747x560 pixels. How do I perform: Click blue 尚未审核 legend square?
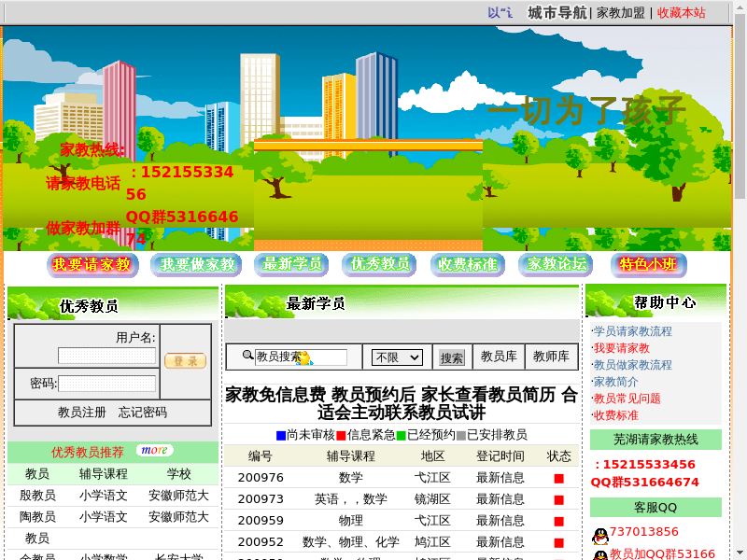coord(281,435)
